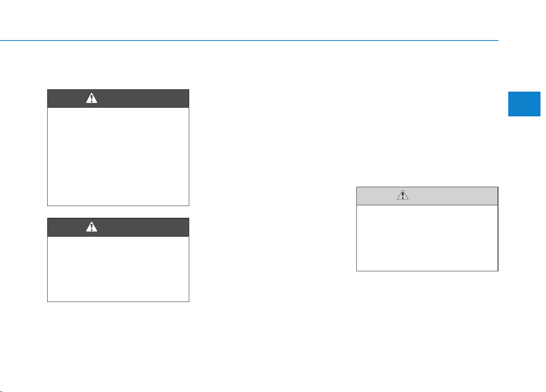Click the gap between the two dark-header warning boxes

(x=118, y=212)
